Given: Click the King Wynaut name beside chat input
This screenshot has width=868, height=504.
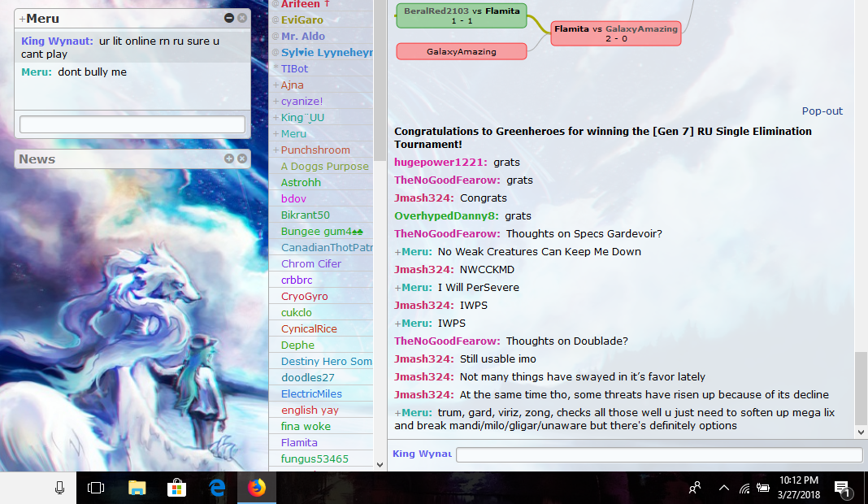Looking at the screenshot, I should [x=422, y=454].
